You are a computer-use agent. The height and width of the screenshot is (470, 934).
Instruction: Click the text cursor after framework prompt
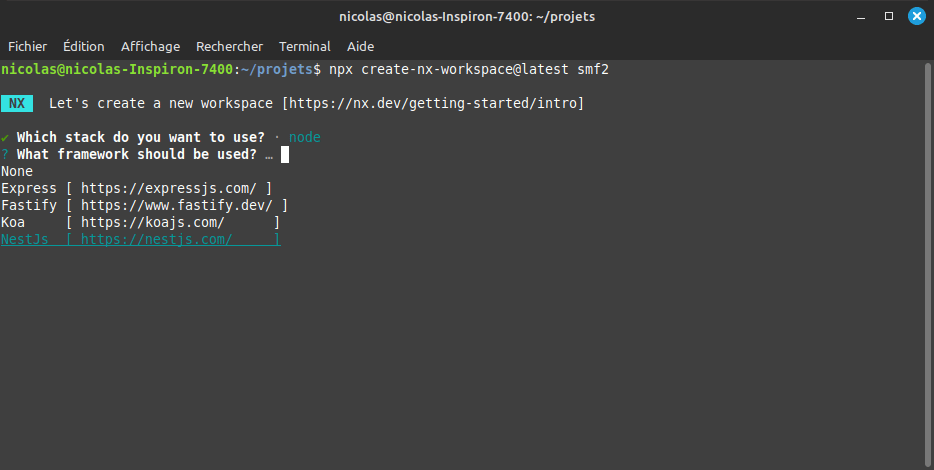click(285, 154)
